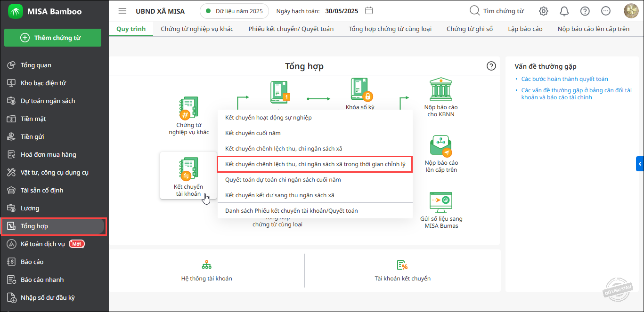The image size is (644, 312).
Task: Click the accounting date 30/05/2025 field
Action: click(x=342, y=11)
